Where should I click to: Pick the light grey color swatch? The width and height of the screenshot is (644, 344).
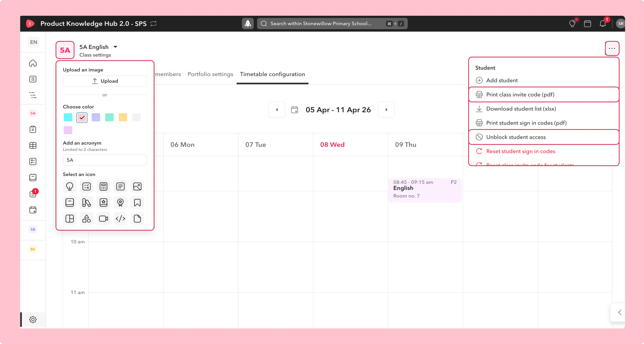tap(136, 117)
